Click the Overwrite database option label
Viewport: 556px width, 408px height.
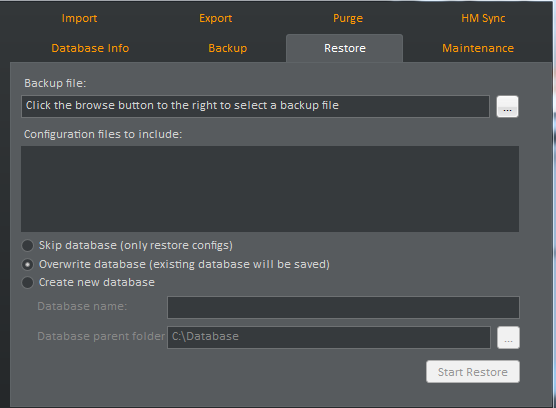[x=184, y=264]
